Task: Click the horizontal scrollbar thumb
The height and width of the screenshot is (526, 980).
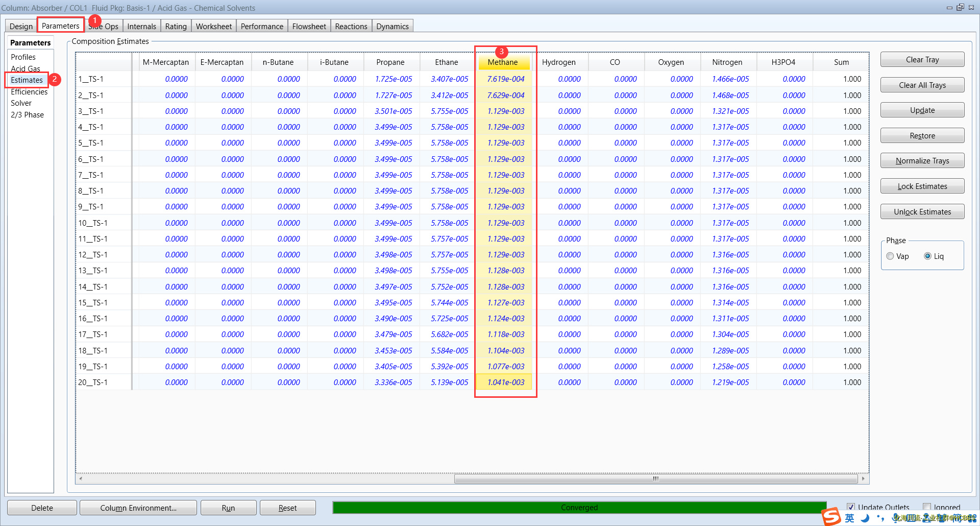Action: coord(655,479)
